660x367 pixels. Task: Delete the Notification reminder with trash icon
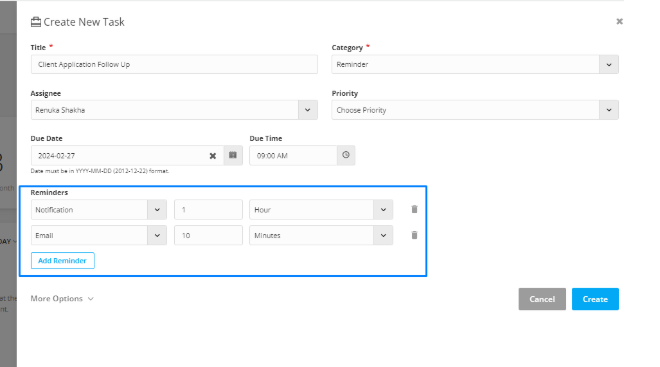click(414, 209)
